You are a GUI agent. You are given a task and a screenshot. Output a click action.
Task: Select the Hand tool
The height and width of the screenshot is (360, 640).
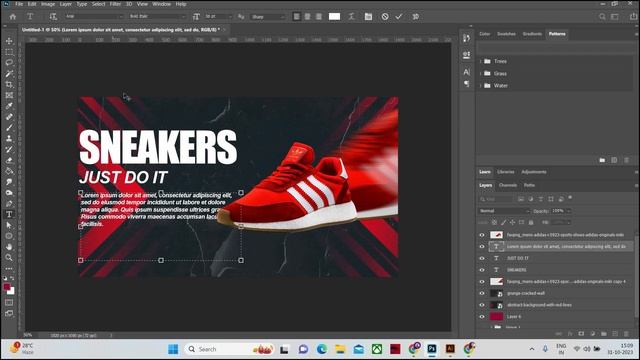click(x=9, y=247)
